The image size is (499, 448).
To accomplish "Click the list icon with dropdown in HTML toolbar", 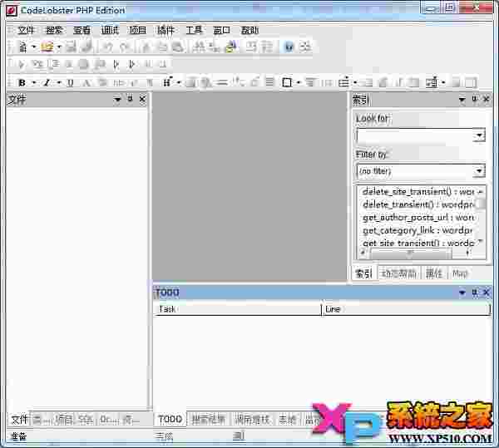I will tap(343, 82).
